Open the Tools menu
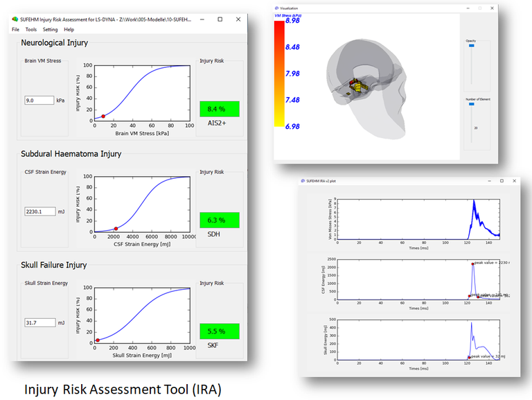 tap(31, 30)
